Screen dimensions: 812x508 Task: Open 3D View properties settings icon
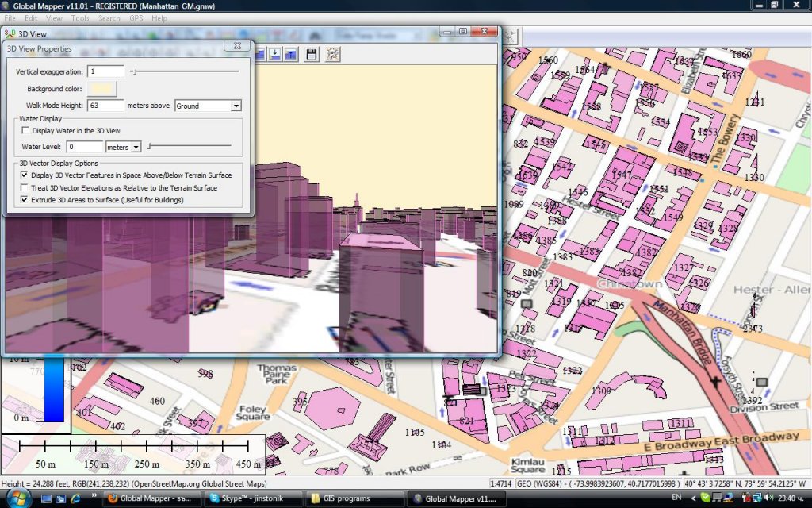[x=333, y=54]
